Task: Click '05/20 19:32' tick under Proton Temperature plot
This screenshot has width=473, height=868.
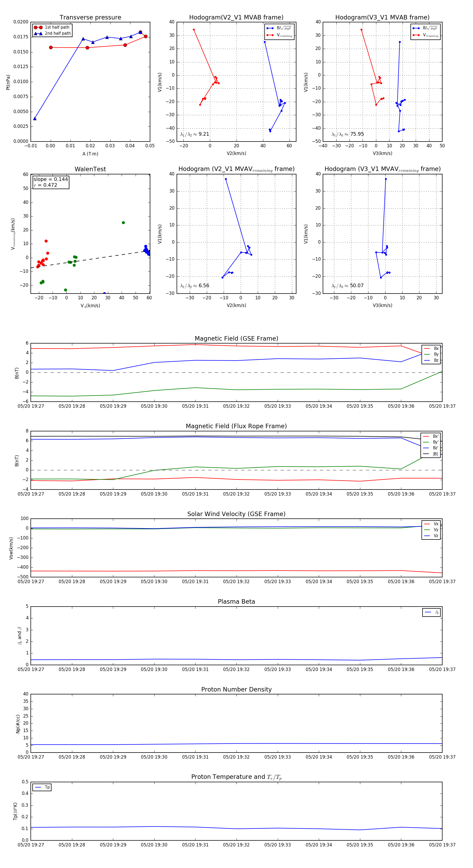Action: [236, 845]
